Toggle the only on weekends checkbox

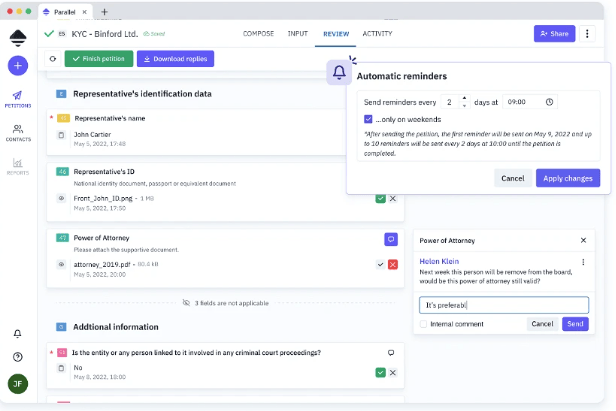[x=369, y=119]
